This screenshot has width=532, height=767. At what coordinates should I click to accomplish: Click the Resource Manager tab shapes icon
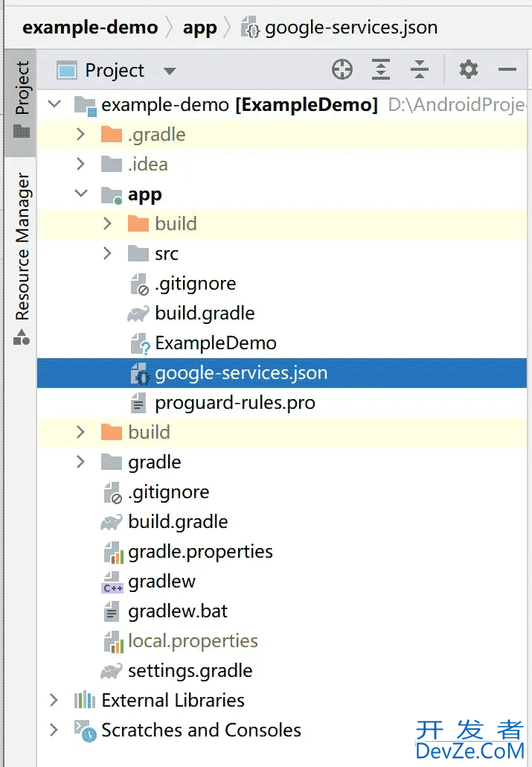[x=21, y=337]
